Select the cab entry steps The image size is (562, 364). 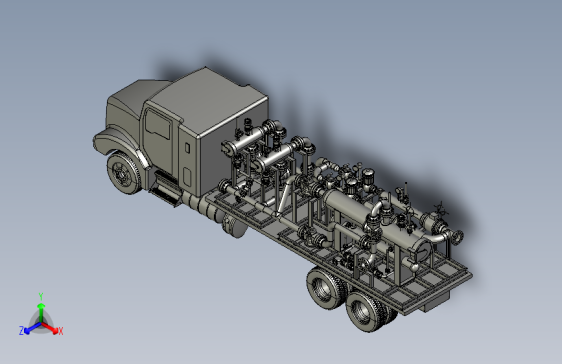[166, 190]
